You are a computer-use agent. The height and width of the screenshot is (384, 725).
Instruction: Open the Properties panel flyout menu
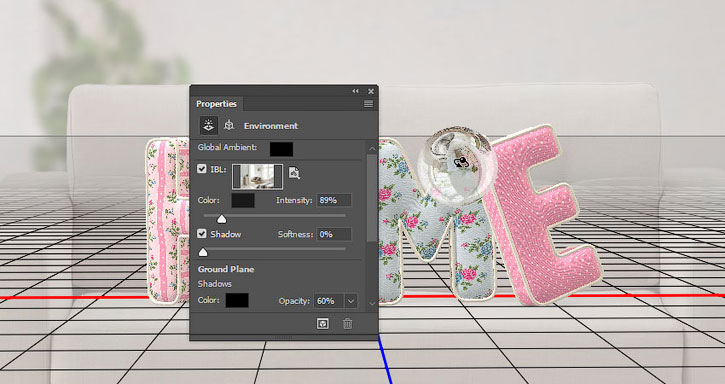click(x=369, y=104)
